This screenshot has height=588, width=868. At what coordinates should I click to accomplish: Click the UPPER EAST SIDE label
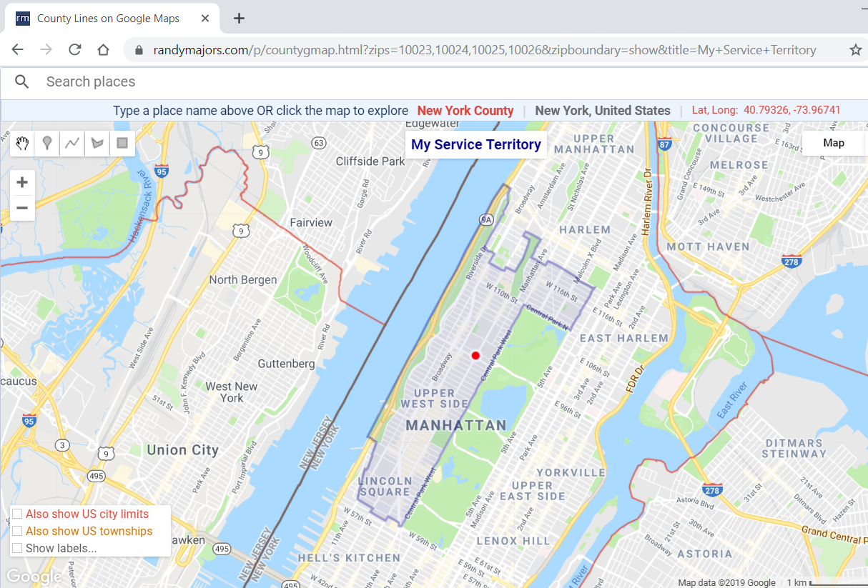(x=533, y=490)
